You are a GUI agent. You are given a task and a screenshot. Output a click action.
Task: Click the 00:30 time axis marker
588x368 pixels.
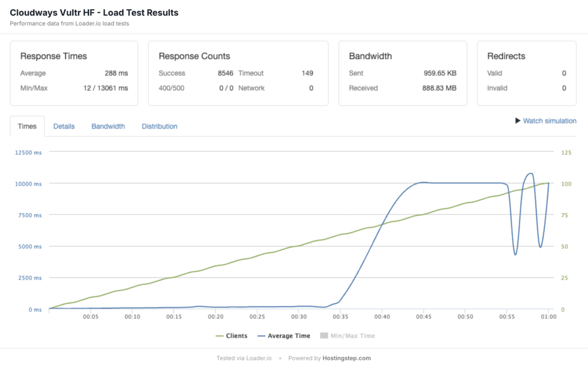(299, 317)
